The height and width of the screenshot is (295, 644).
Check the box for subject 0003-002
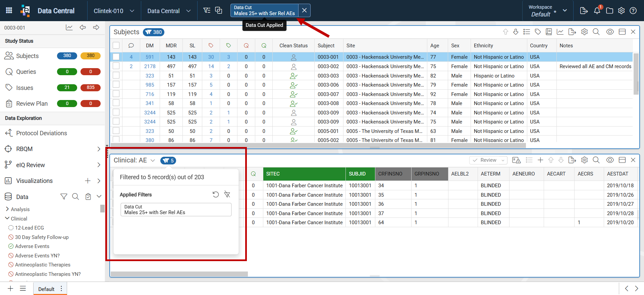click(x=116, y=66)
